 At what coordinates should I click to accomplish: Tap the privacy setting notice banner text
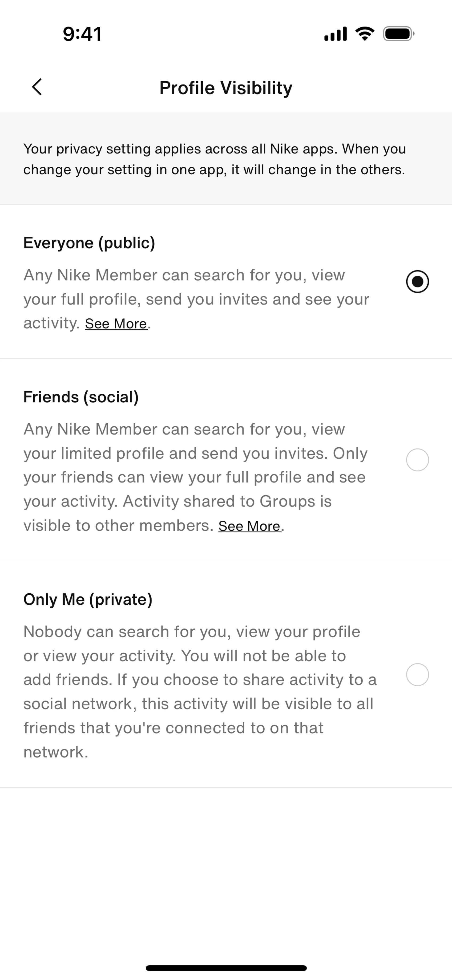click(214, 159)
